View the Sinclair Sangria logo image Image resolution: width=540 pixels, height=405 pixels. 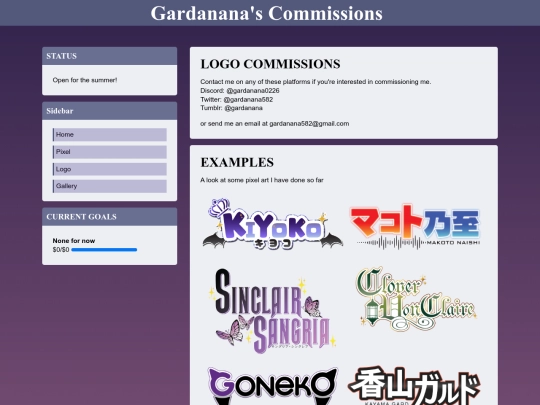(273, 311)
